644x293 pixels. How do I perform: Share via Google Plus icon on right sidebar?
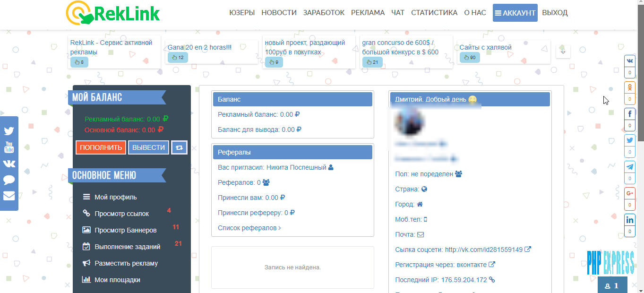[629, 194]
